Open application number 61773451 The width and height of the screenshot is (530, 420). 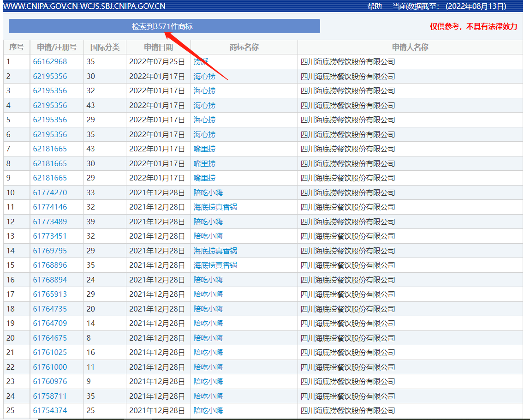[50, 236]
